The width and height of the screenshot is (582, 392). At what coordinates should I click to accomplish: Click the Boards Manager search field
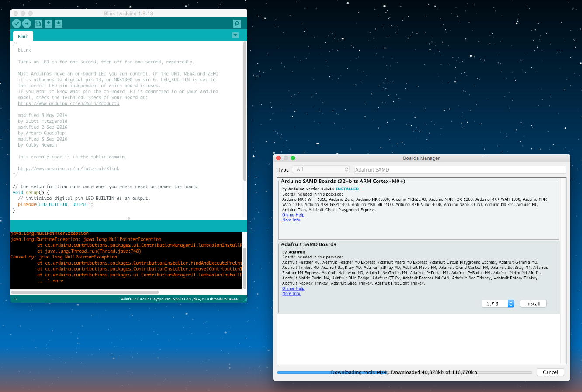click(x=459, y=169)
